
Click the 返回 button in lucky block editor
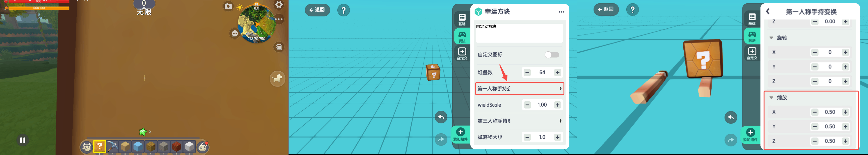tap(317, 10)
